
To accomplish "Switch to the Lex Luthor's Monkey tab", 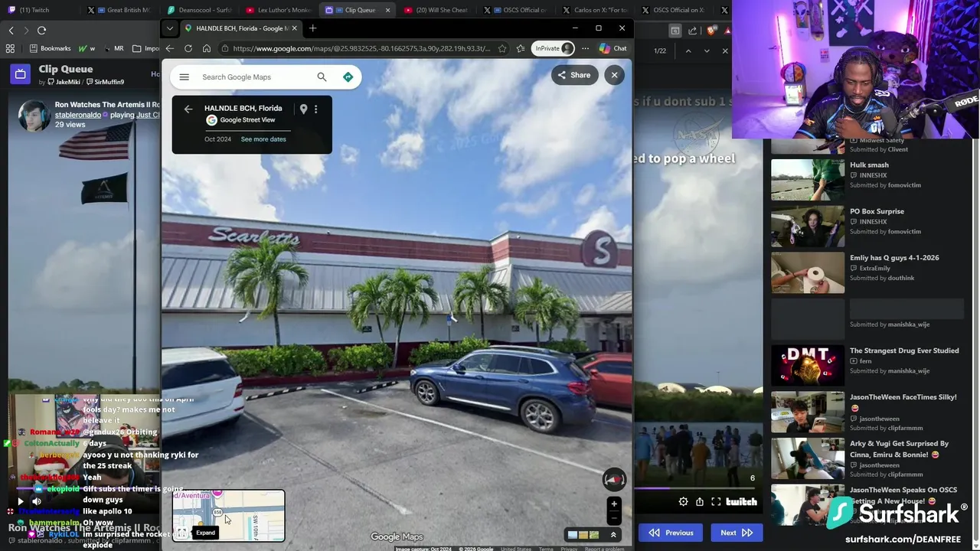I will 278,10.
